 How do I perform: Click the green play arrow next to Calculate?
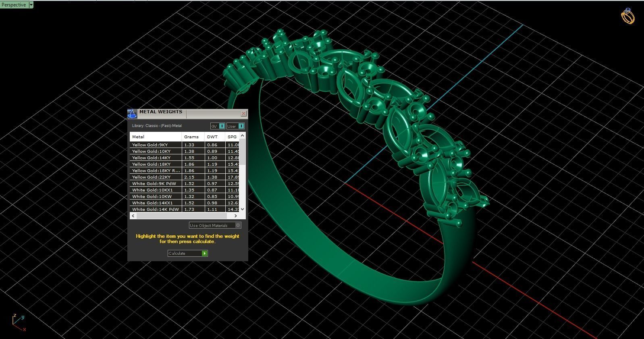pyautogui.click(x=205, y=253)
